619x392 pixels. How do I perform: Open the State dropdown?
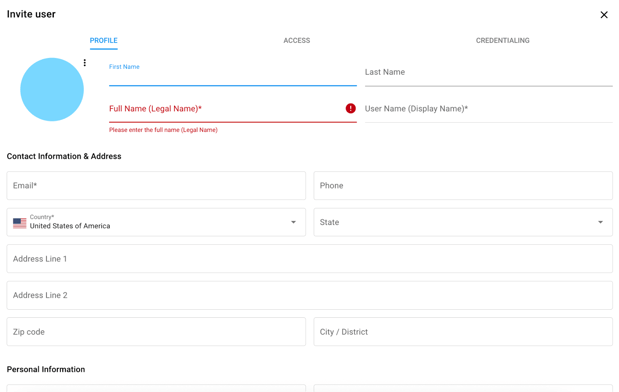pos(463,222)
